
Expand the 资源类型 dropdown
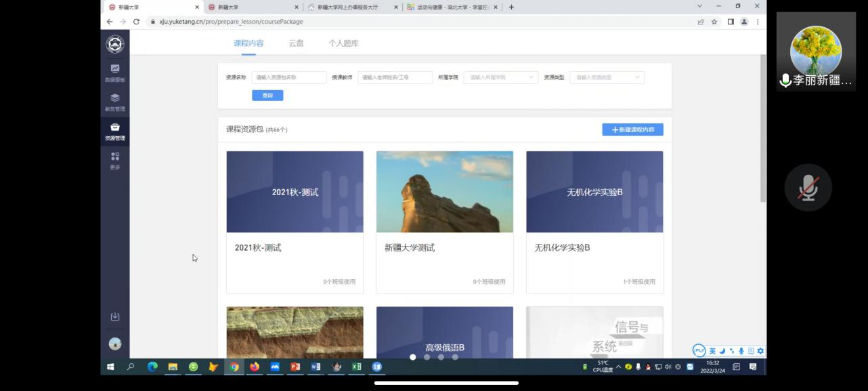(x=607, y=77)
